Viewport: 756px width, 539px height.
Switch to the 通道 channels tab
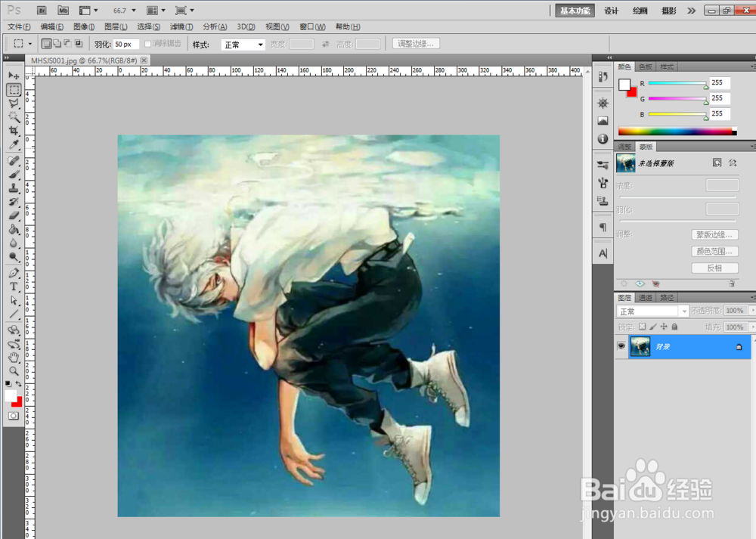[645, 297]
